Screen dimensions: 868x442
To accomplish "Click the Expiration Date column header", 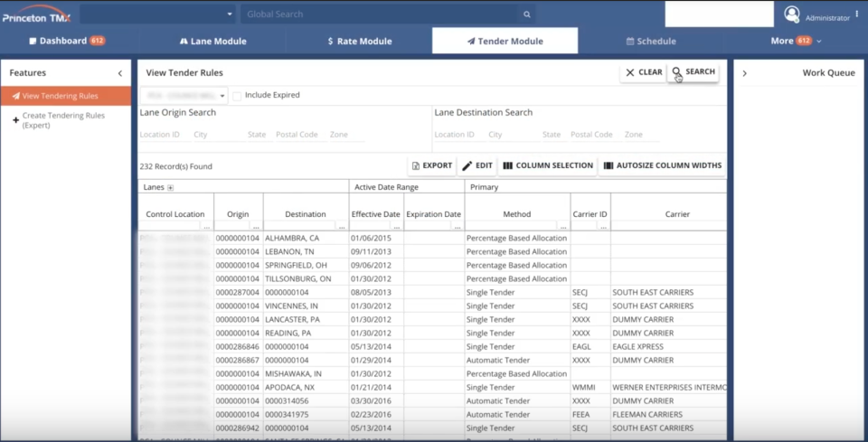I will [433, 214].
